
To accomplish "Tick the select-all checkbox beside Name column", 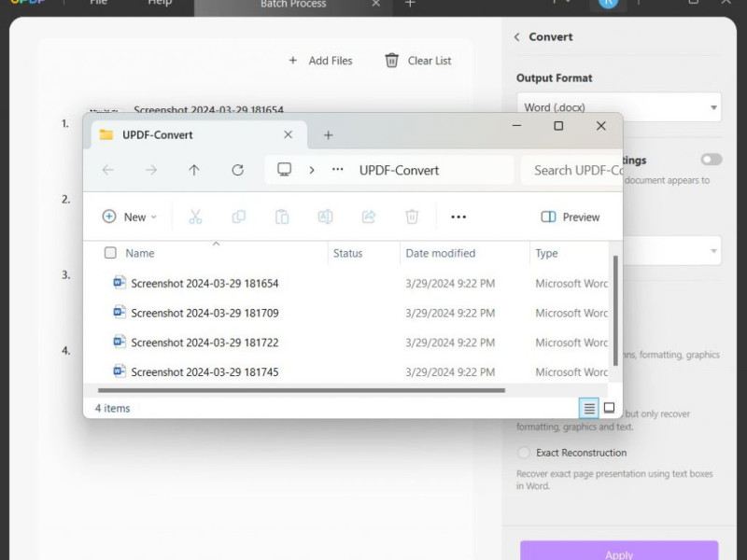I will coord(110,253).
